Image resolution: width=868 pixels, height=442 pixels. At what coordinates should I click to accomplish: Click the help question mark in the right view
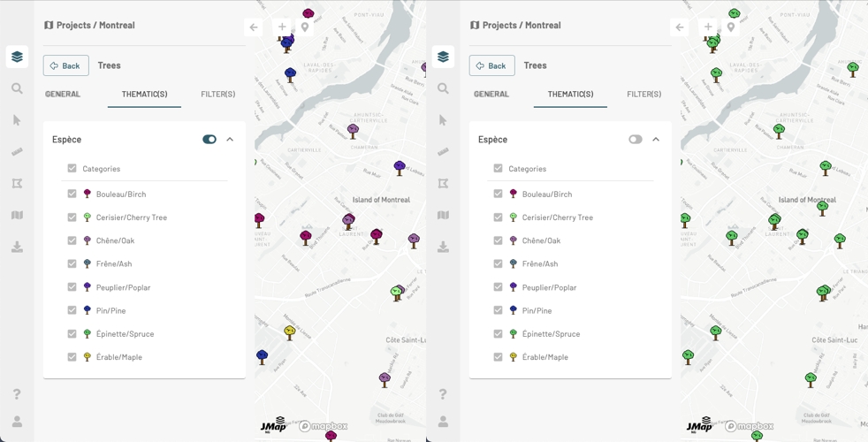pos(443,394)
